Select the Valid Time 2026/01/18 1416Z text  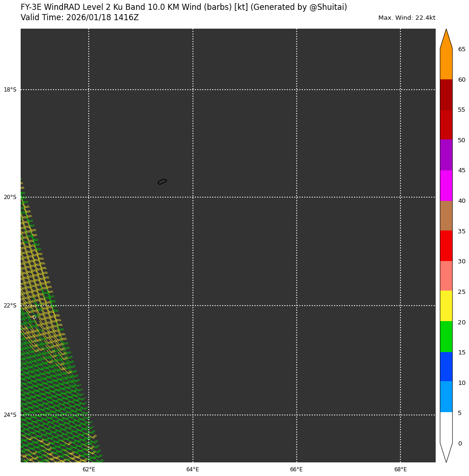click(x=80, y=18)
